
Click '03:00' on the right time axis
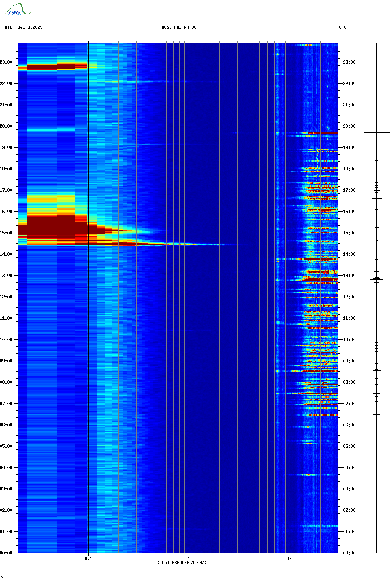[x=349, y=489]
